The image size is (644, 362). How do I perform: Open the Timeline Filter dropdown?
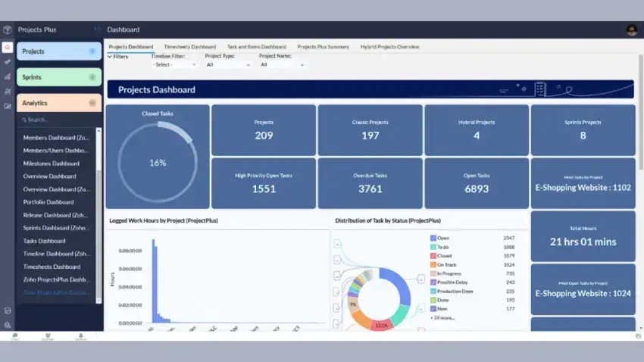pos(174,64)
